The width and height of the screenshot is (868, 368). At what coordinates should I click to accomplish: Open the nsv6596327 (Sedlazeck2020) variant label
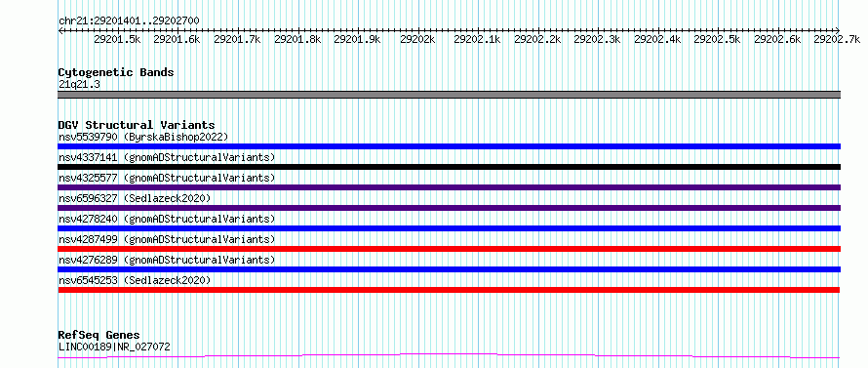[135, 198]
